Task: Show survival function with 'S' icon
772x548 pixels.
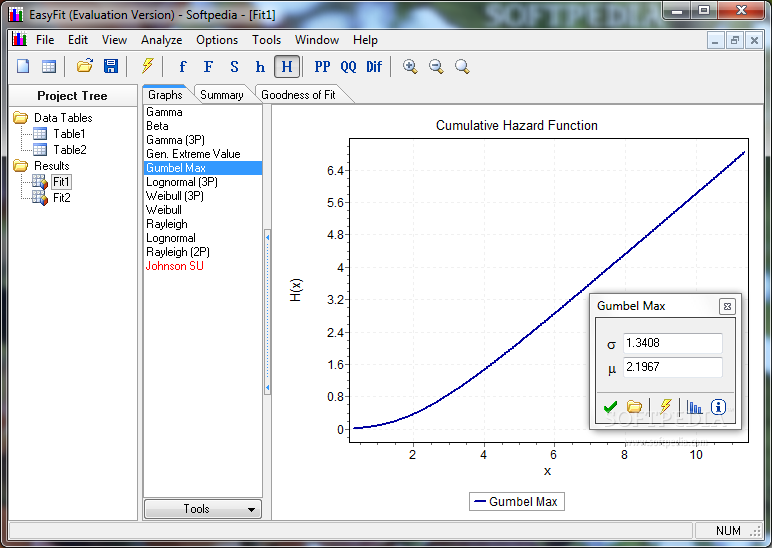Action: (234, 66)
